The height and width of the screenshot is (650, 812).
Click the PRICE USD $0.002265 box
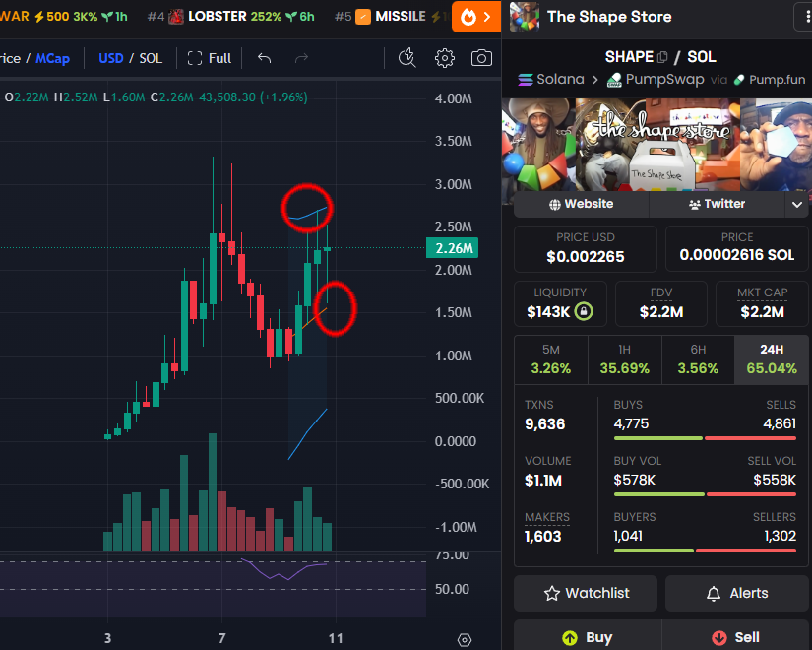[586, 249]
